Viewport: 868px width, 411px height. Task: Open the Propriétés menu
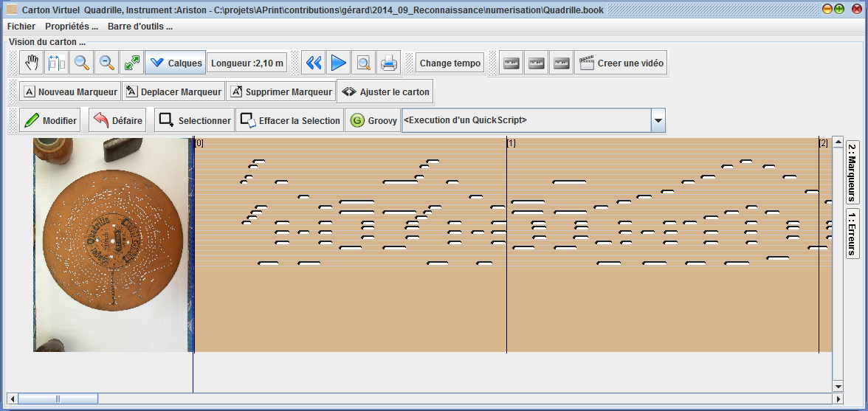pyautogui.click(x=72, y=27)
